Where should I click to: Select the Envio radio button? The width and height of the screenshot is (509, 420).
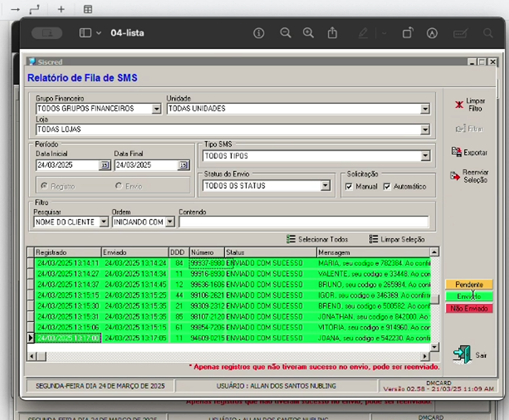click(x=119, y=186)
